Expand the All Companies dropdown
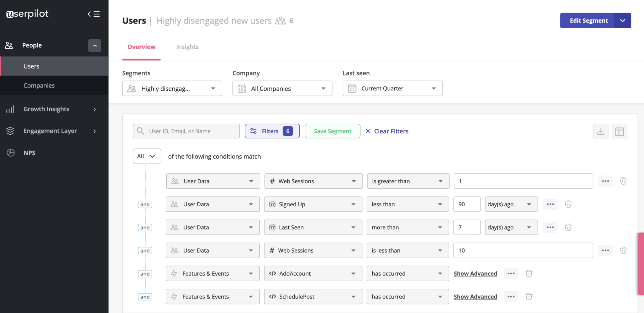The width and height of the screenshot is (644, 313). (x=282, y=88)
